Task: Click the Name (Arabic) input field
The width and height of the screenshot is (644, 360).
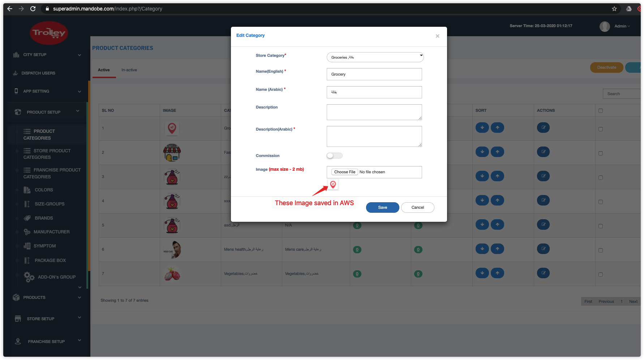Action: coord(374,92)
